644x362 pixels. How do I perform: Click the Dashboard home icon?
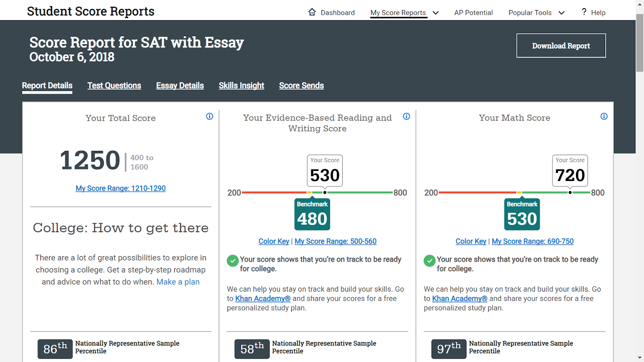point(312,12)
